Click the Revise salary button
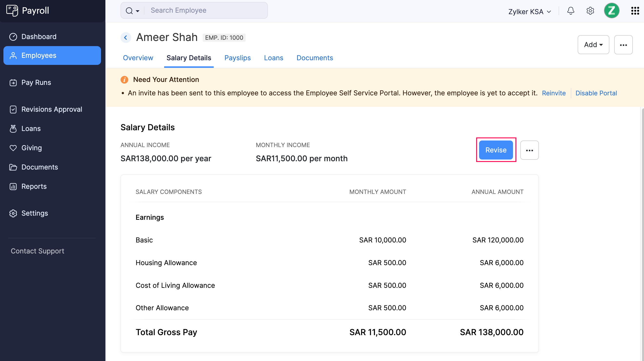This screenshot has width=644, height=361. 496,150
